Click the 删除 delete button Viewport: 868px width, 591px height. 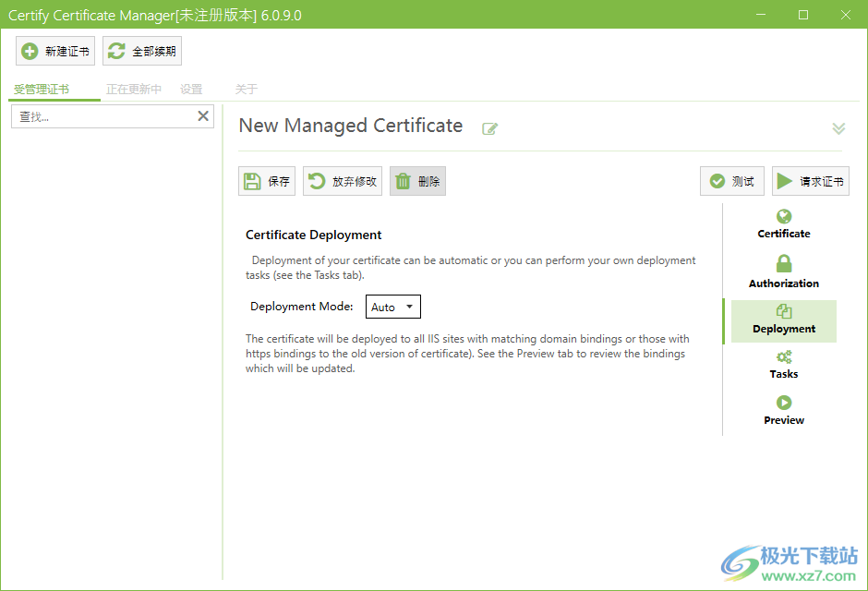pos(417,181)
